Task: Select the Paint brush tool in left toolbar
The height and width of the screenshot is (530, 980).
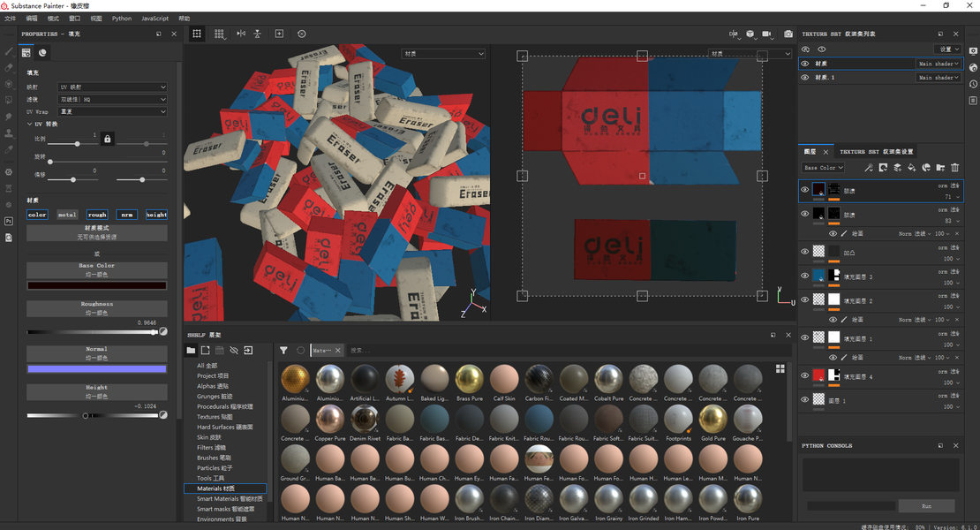Action: coord(9,51)
